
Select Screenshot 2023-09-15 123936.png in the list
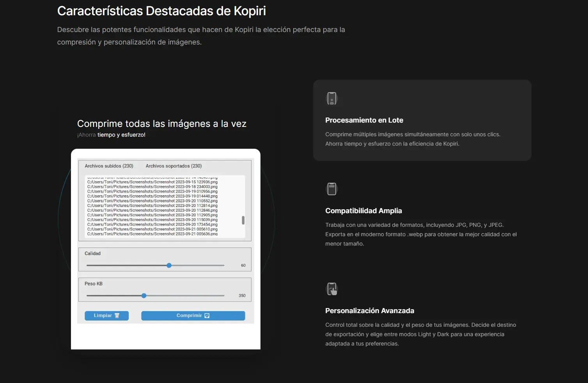(x=152, y=182)
